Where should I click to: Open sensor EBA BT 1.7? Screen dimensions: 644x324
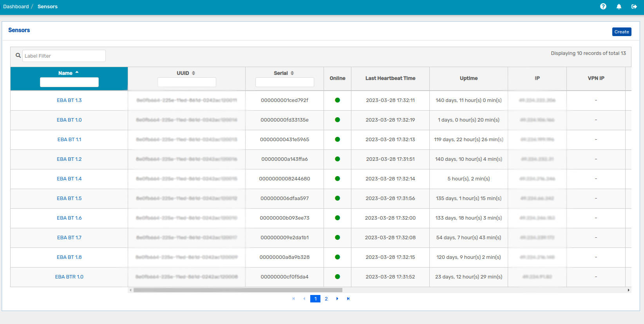point(69,238)
